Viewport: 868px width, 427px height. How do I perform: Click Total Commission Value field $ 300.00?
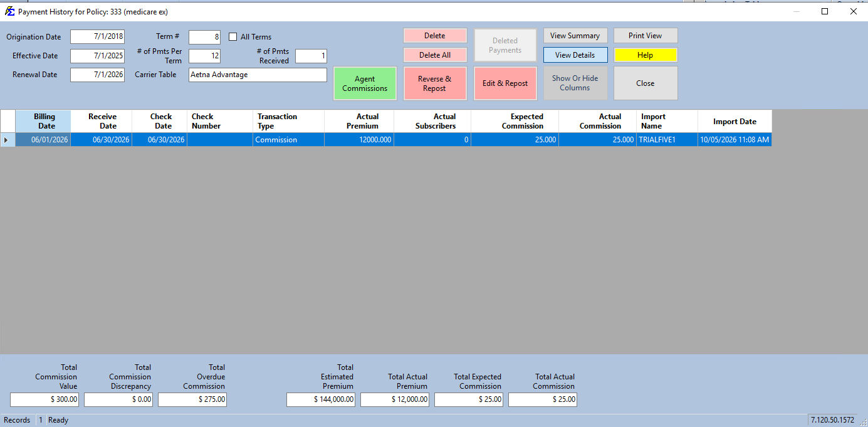(44, 399)
